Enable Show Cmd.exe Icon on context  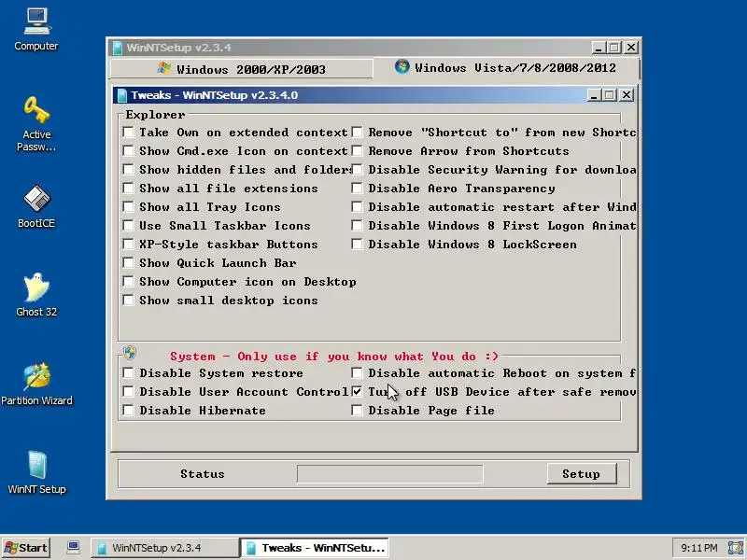click(128, 151)
